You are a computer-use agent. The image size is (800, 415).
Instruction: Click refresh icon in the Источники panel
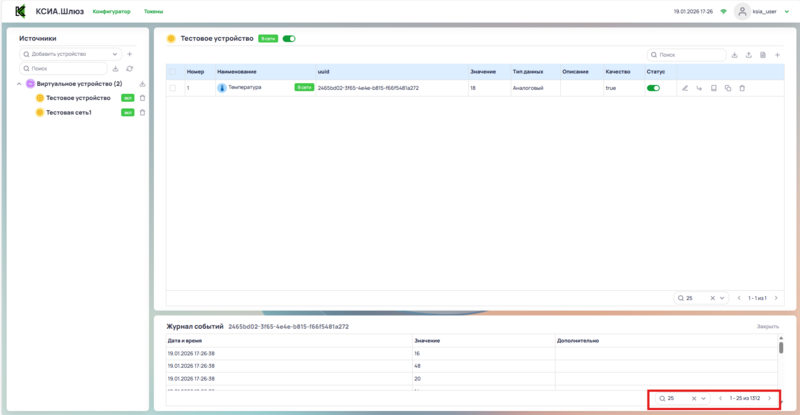pyautogui.click(x=129, y=68)
